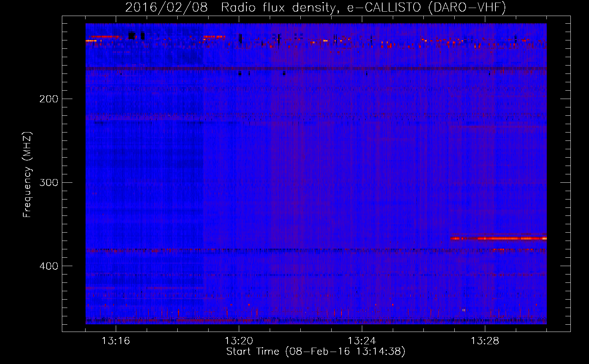
Task: Click the 13:28 time tick label
Action: (x=485, y=341)
